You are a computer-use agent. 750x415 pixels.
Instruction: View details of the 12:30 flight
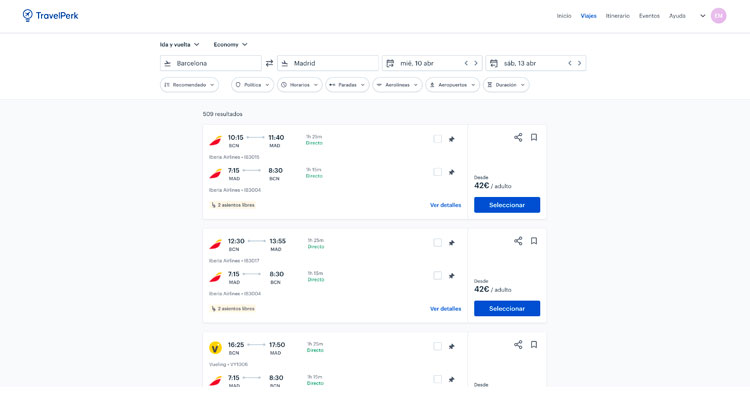445,309
